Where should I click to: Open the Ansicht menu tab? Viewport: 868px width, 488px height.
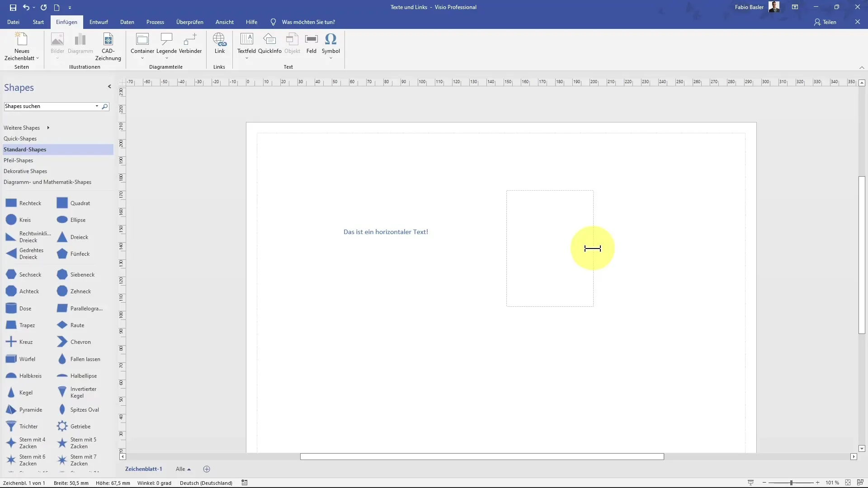coord(224,22)
